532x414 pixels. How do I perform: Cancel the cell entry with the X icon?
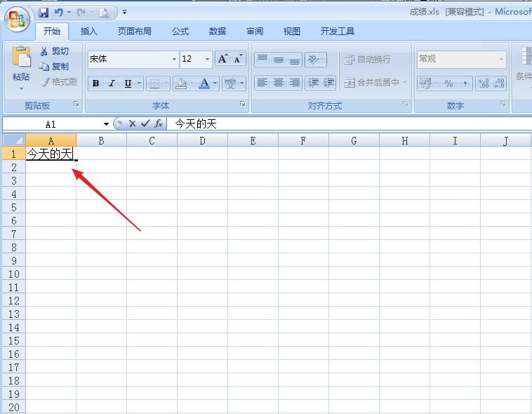tap(133, 124)
